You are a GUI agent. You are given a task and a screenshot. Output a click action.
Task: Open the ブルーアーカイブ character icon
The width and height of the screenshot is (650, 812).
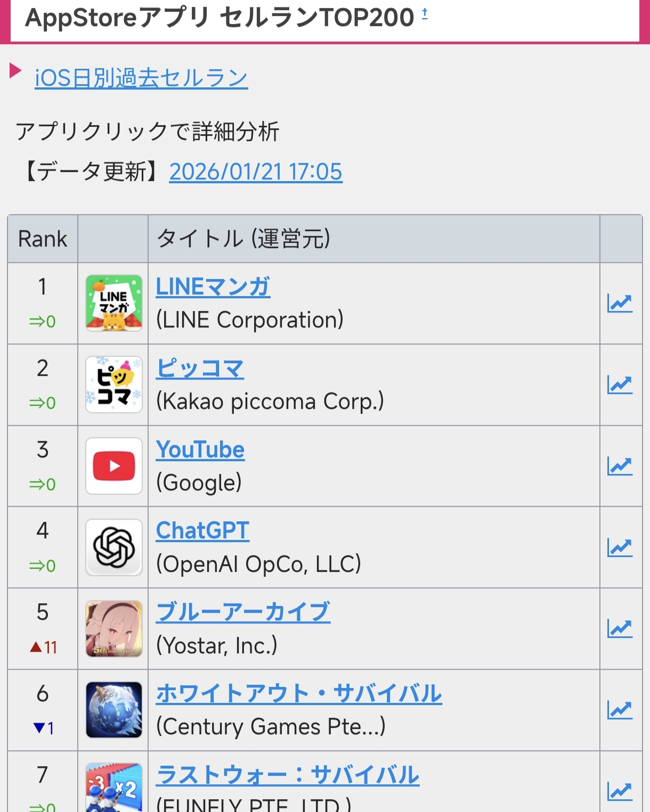[x=114, y=629]
